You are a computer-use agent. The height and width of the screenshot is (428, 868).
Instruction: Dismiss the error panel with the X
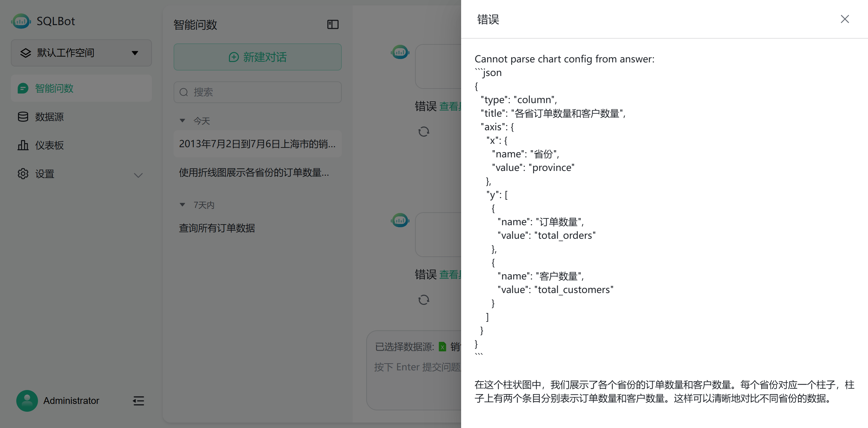coord(845,19)
